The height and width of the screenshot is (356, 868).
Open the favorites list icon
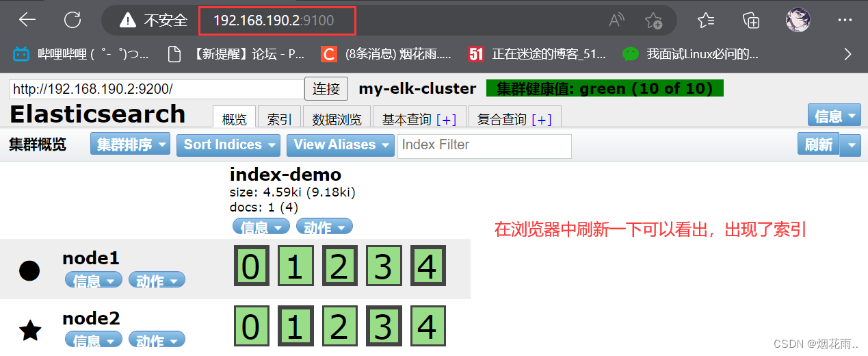(707, 20)
